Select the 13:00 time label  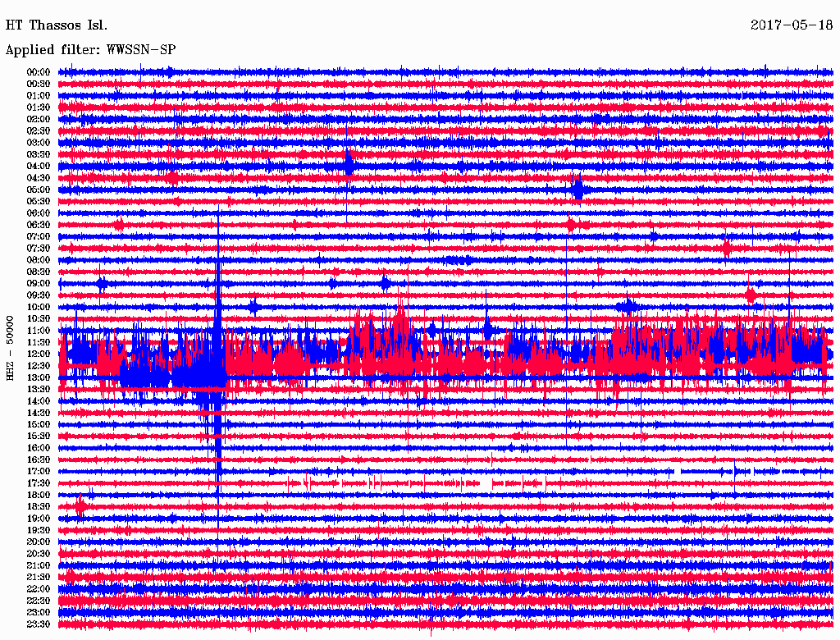39,377
